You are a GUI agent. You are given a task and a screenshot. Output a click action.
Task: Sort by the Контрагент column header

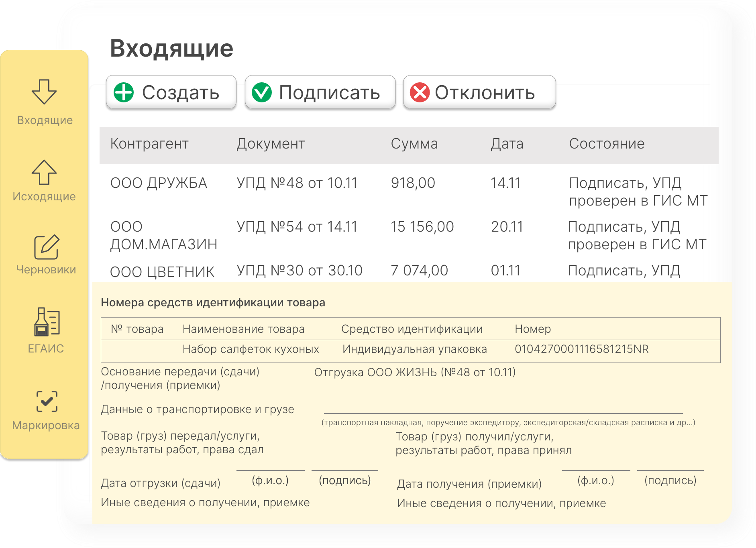tap(149, 144)
